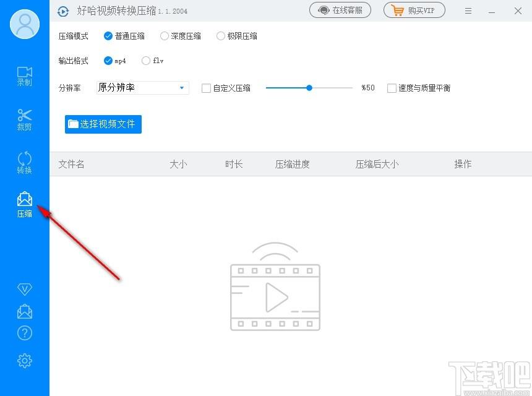This screenshot has height=396, width=532.
Task: Click the 分辨率 label
Action: pyautogui.click(x=69, y=88)
